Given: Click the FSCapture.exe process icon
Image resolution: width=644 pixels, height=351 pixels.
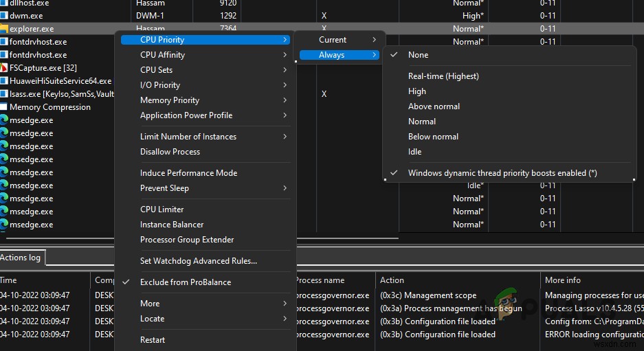Looking at the screenshot, I should tap(3, 68).
